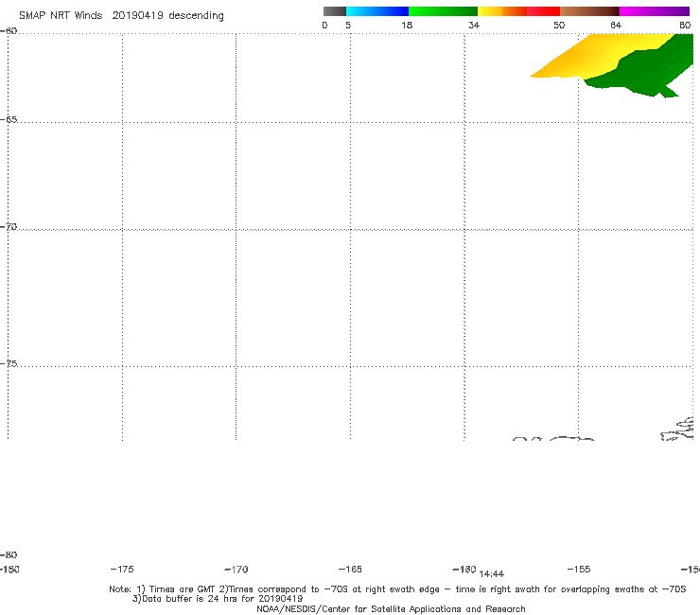This screenshot has height=615, width=700.
Task: Click the colorbar label 18
Action: pyautogui.click(x=407, y=25)
